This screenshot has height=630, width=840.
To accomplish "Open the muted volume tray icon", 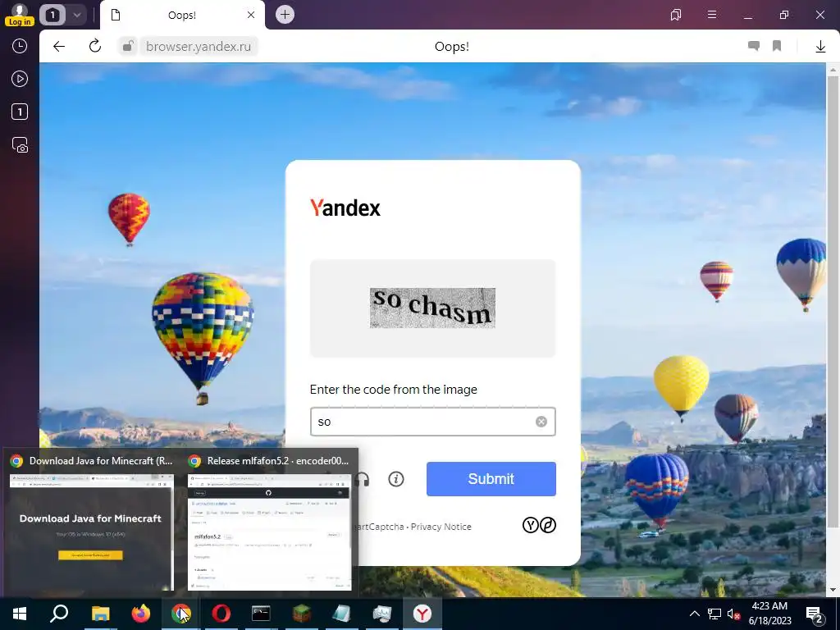I will pos(733,614).
